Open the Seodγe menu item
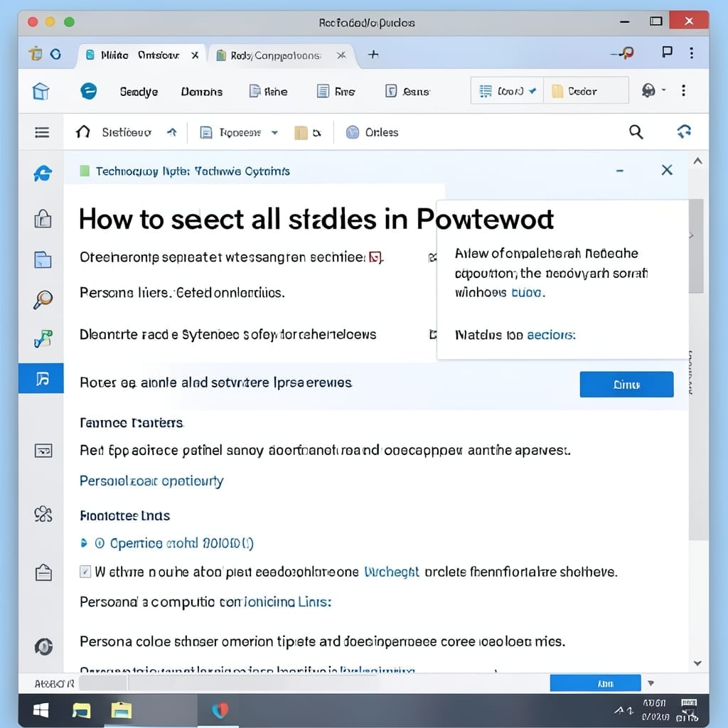The image size is (728, 728). [x=139, y=92]
